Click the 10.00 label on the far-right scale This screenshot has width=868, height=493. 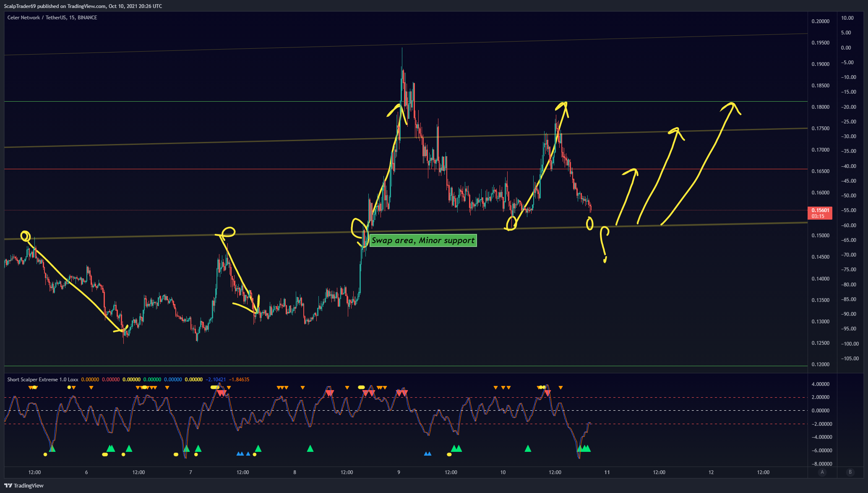(x=847, y=18)
